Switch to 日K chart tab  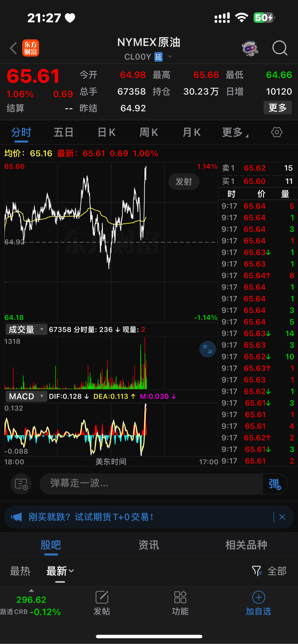(106, 133)
